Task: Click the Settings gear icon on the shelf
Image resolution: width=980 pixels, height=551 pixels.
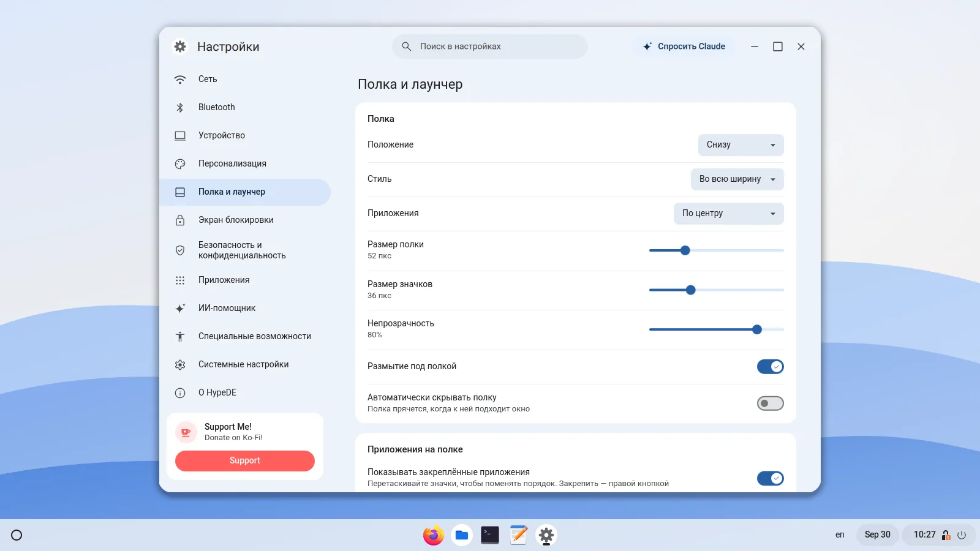Action: [546, 535]
